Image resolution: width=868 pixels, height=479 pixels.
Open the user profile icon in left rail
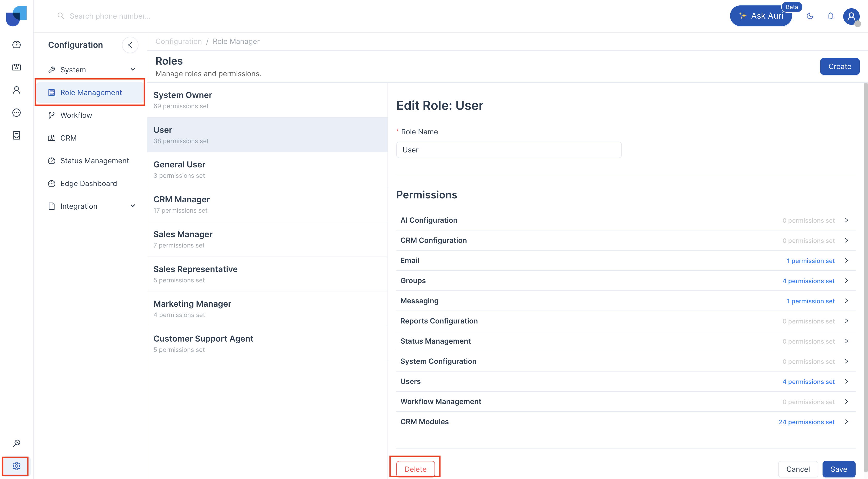17,90
